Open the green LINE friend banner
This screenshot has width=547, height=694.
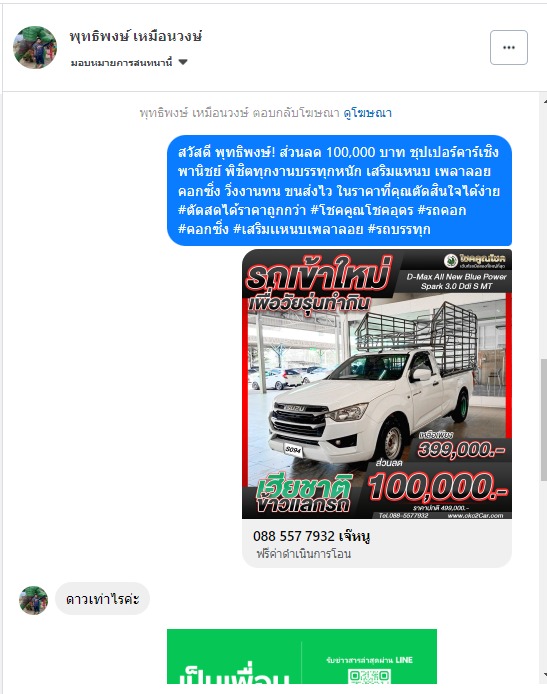(302, 656)
